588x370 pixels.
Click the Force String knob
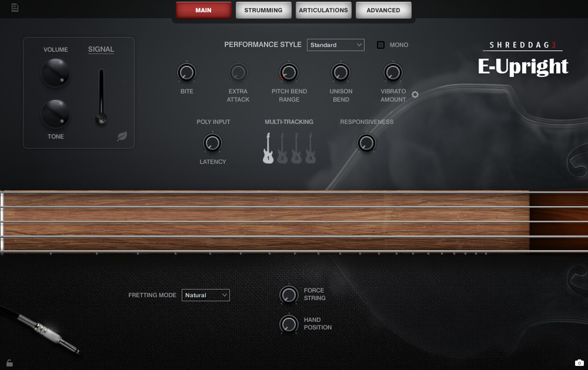click(289, 295)
